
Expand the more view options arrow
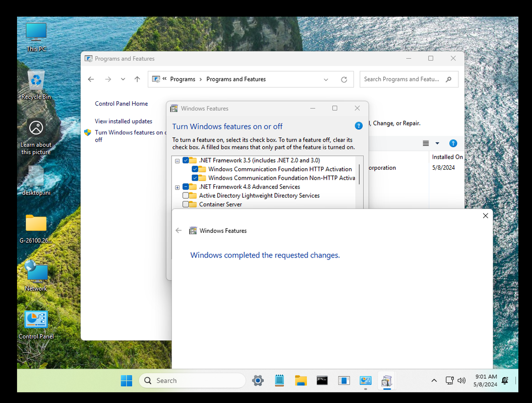tap(437, 144)
